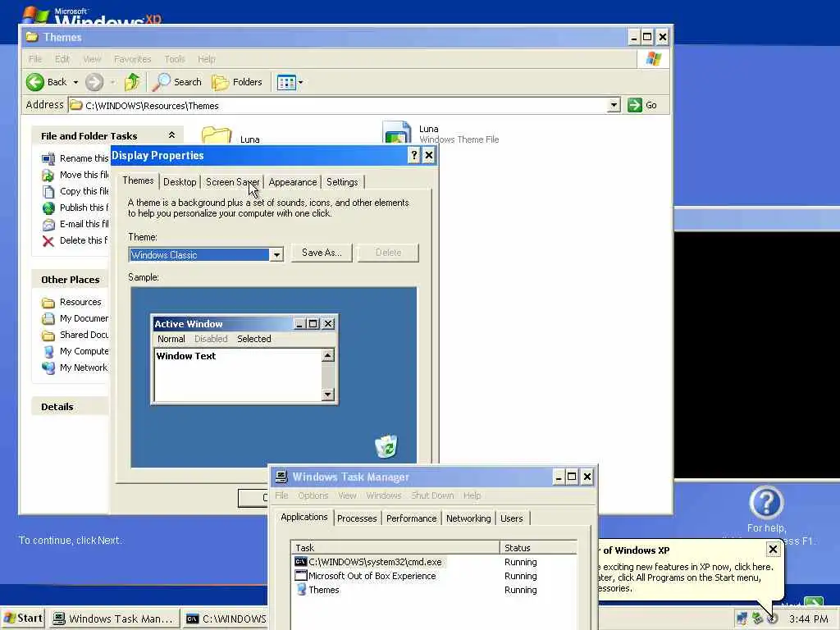This screenshot has height=630, width=840.
Task: Open the Favorites menu in Themes window
Action: pyautogui.click(x=132, y=59)
